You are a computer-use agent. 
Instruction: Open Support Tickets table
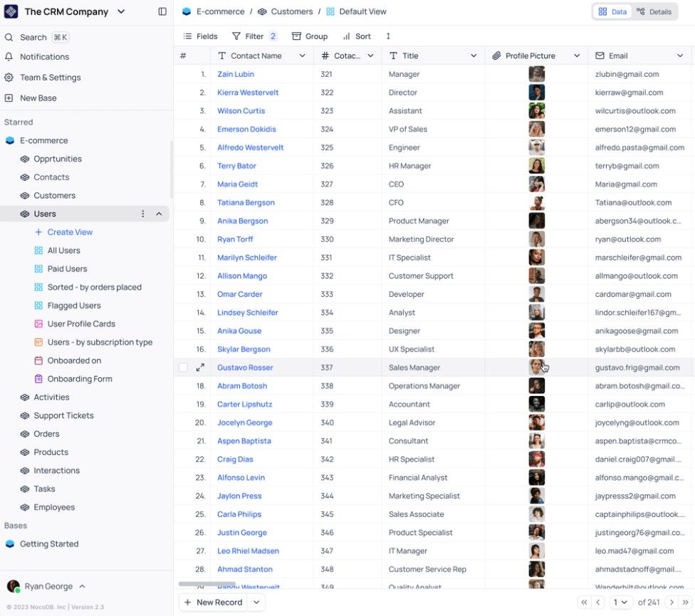click(63, 416)
